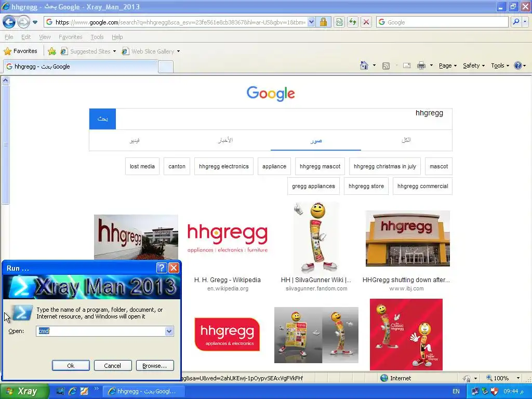Viewport: 532px width, 399px height.
Task: Switch to the News (الأخبار) tab
Action: click(x=225, y=140)
